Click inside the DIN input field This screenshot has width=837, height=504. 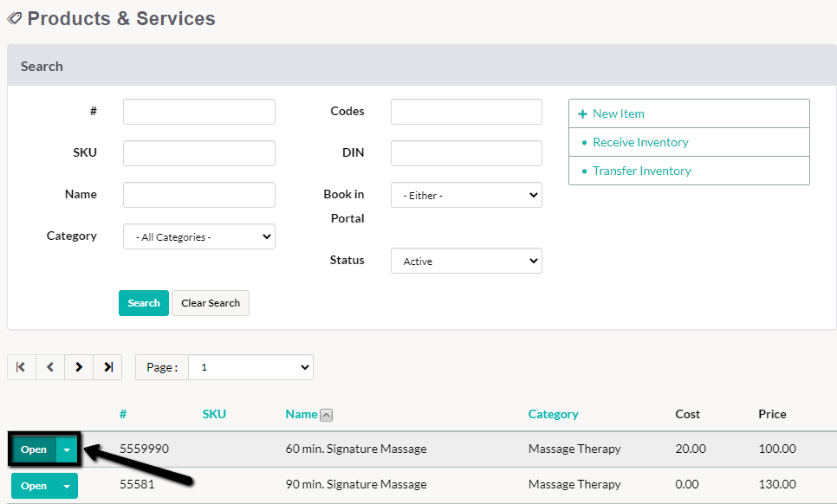tap(466, 152)
